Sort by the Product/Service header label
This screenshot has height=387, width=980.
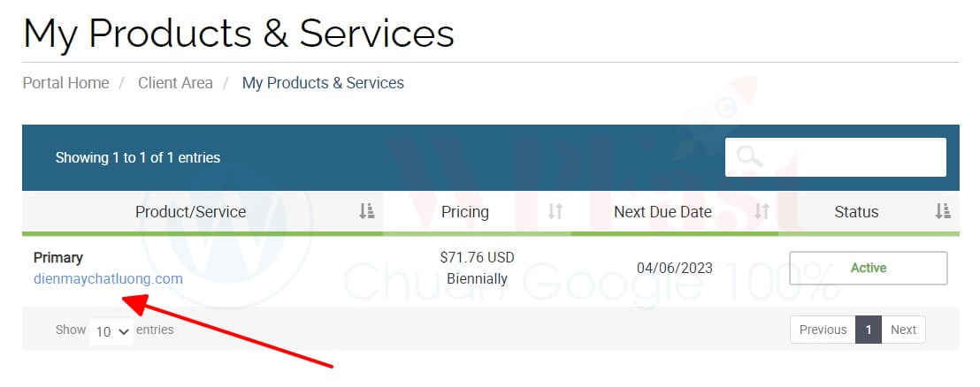(190, 211)
